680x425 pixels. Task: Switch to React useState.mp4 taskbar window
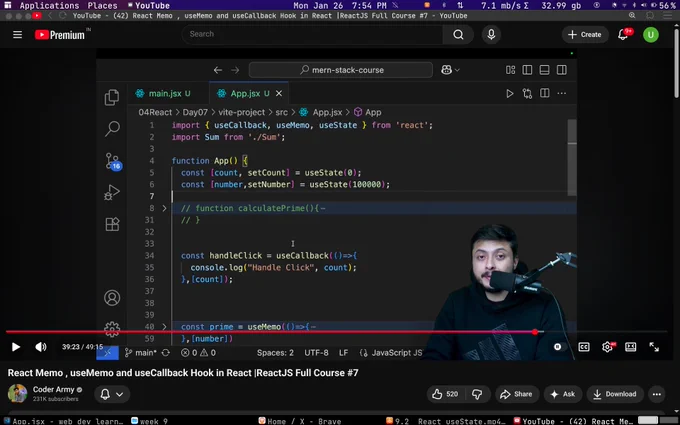(445, 421)
